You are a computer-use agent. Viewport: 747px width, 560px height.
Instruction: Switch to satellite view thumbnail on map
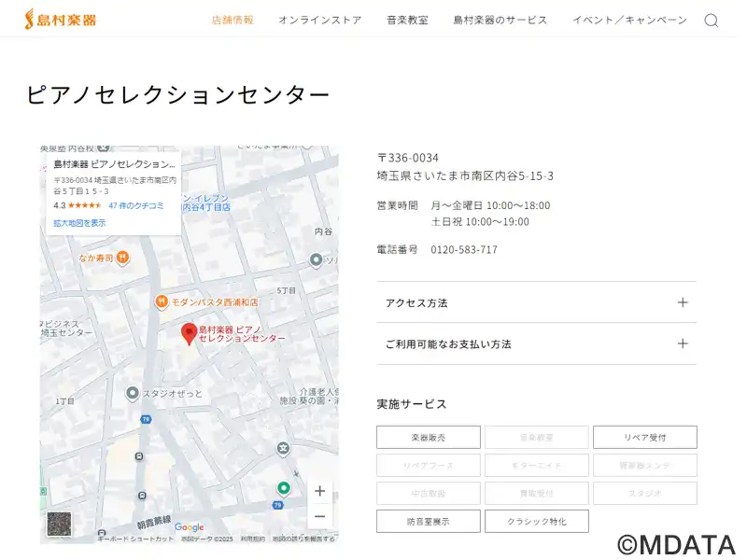tap(58, 524)
